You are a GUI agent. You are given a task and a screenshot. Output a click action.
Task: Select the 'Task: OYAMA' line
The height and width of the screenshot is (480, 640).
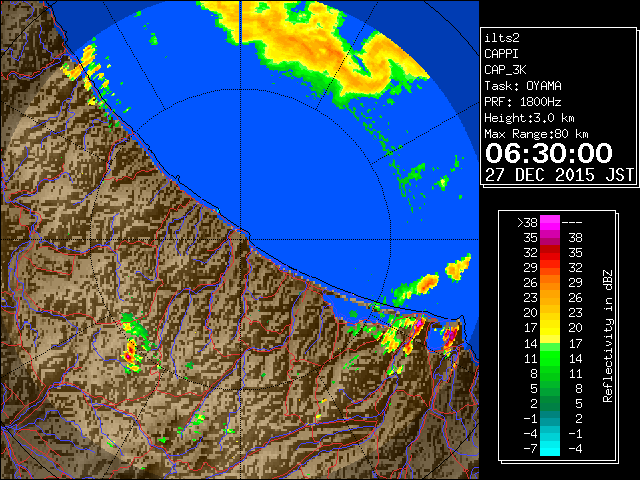523,86
